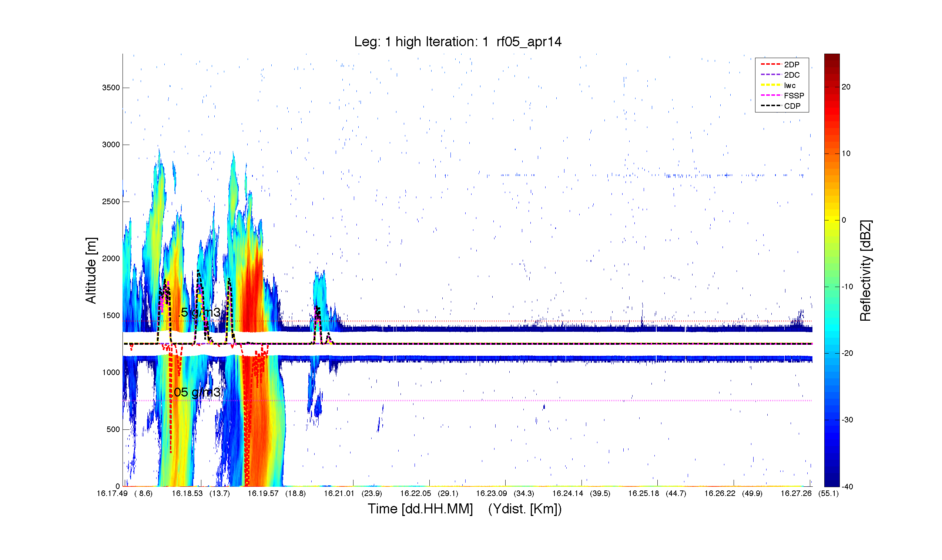Click the 2DC legend entry
Screen dimensions: 942x560
[782, 75]
